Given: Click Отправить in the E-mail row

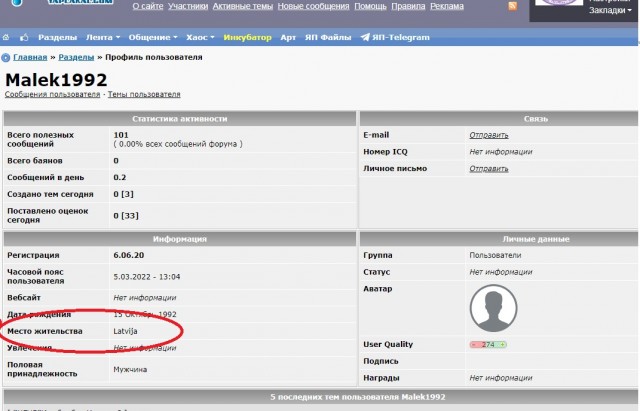Looking at the screenshot, I should coord(489,135).
